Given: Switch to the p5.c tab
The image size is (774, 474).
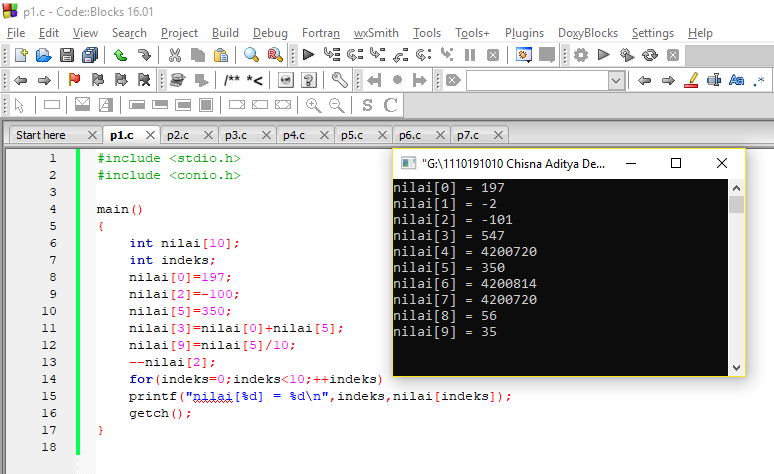Looking at the screenshot, I should point(352,135).
